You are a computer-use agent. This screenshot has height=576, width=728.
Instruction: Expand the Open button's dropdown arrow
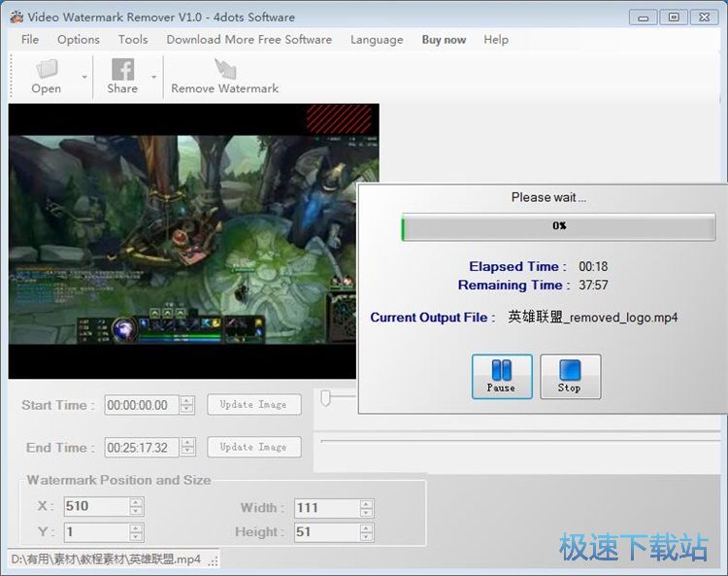click(84, 77)
